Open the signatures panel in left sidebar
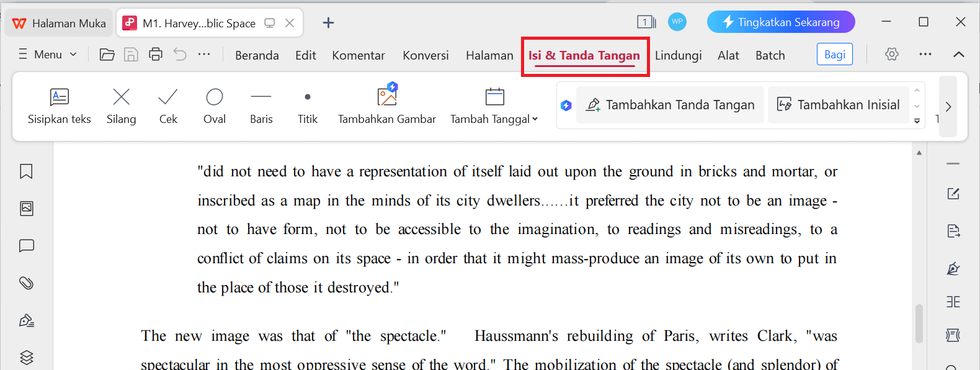 [26, 320]
